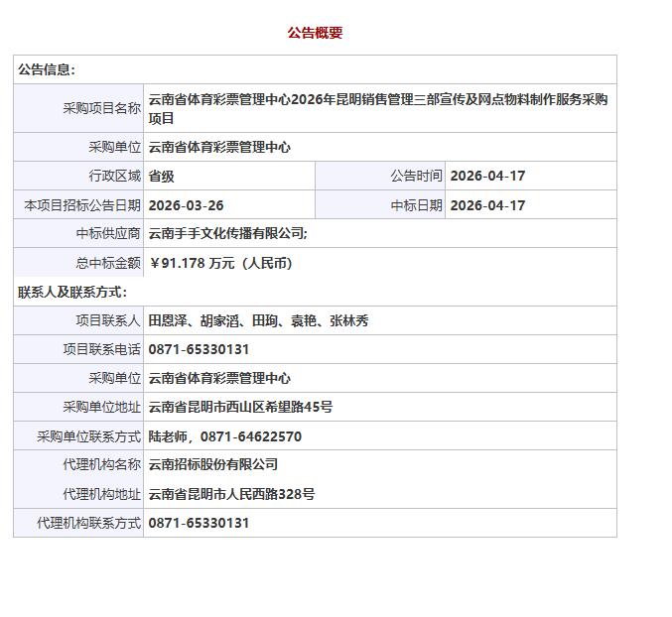Select the 公告信息 section header
Image resolution: width=672 pixels, height=617 pixels.
47,69
